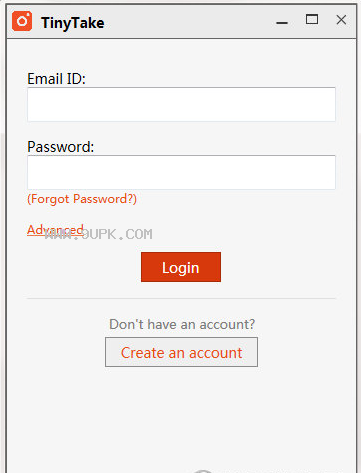The height and width of the screenshot is (473, 361).
Task: Focus the Email ID text box
Action: pyautogui.click(x=181, y=104)
